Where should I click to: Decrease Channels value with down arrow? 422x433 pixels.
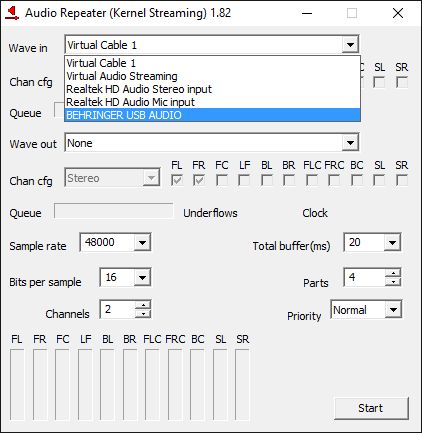coord(143,314)
